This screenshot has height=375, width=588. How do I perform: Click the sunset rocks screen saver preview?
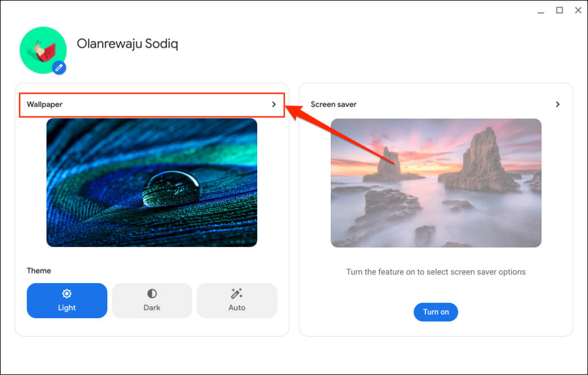pyautogui.click(x=436, y=183)
